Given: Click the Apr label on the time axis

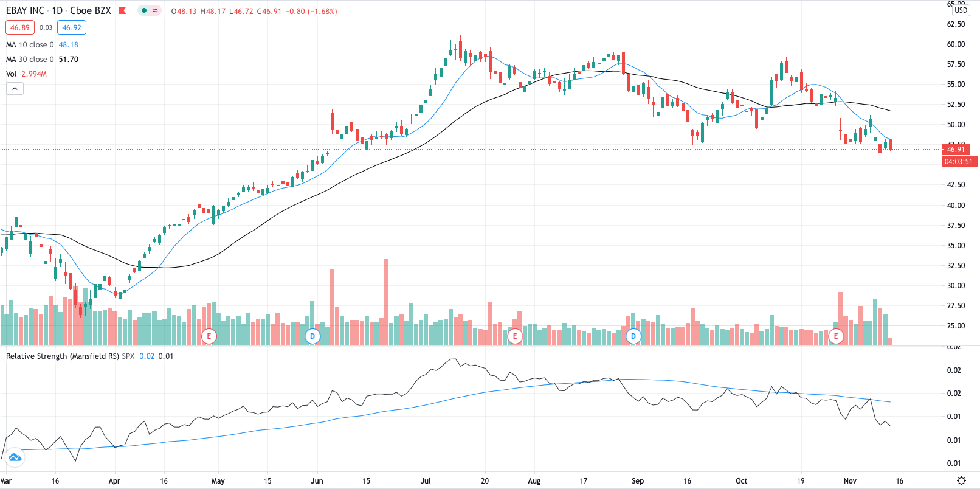Looking at the screenshot, I should click(x=114, y=480).
